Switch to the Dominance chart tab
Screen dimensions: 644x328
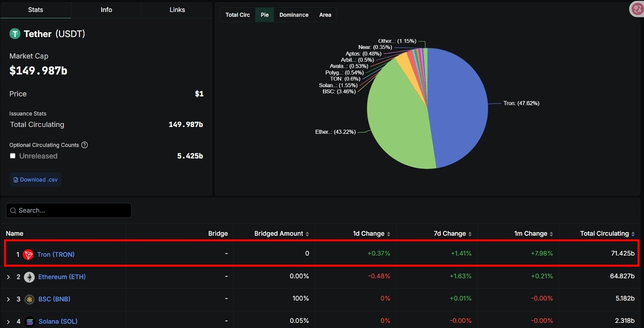point(294,15)
